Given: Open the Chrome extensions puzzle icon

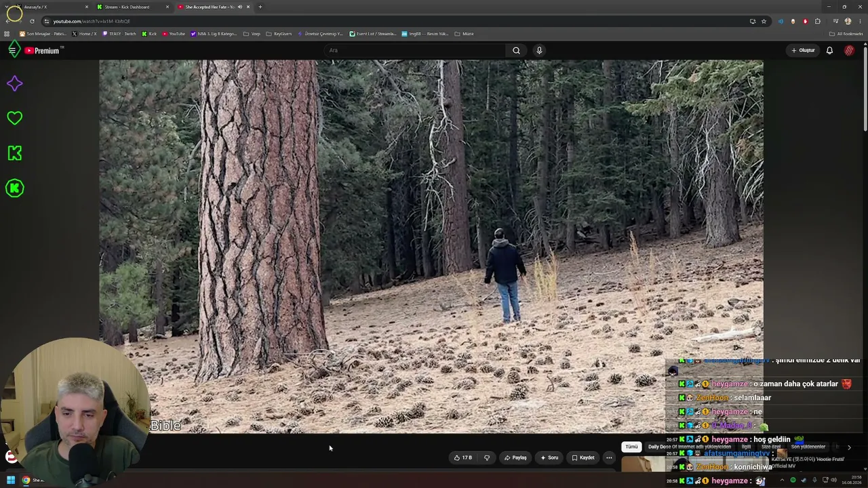Looking at the screenshot, I should click(x=818, y=21).
